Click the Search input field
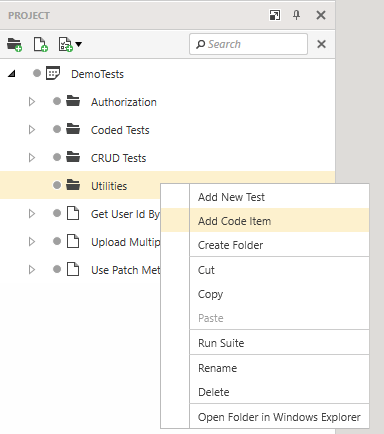Viewport: 384px width, 434px height. tap(248, 44)
